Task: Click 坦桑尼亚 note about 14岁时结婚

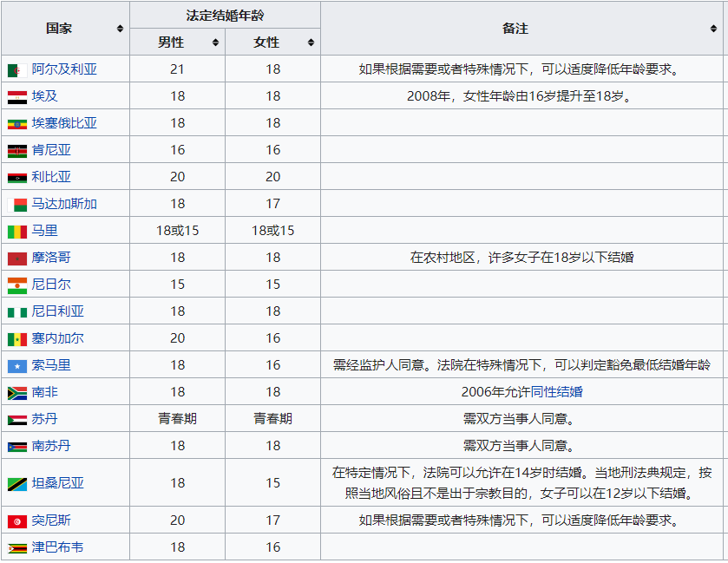Action: point(521,482)
